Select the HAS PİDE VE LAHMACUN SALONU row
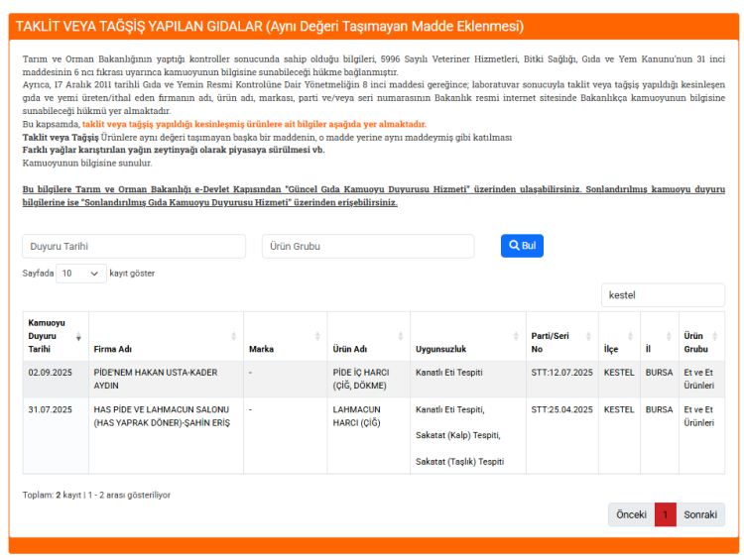Screen dimensions: 744x560 pyautogui.click(x=165, y=416)
